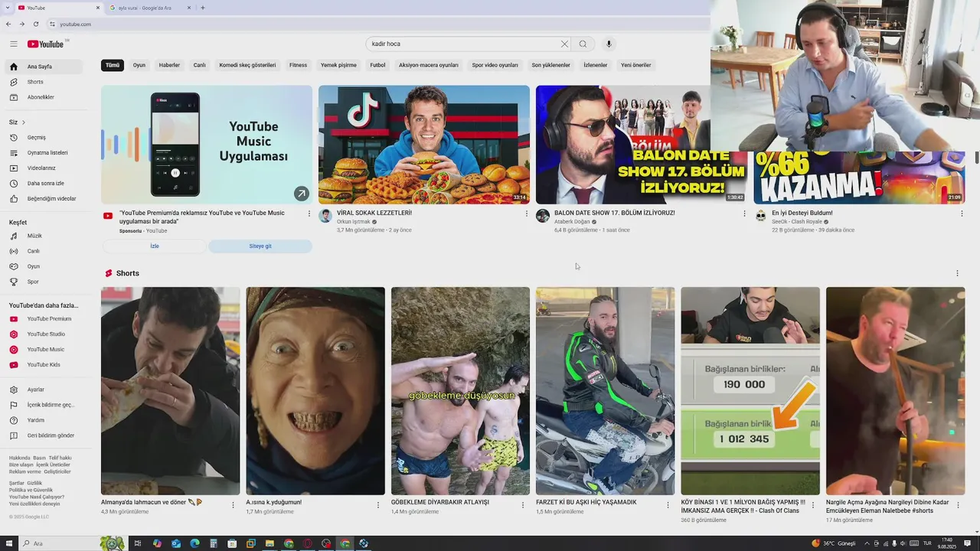Screen dimensions: 980x551
Task: Open options for KÖY BİNASI short
Action: pos(813,505)
